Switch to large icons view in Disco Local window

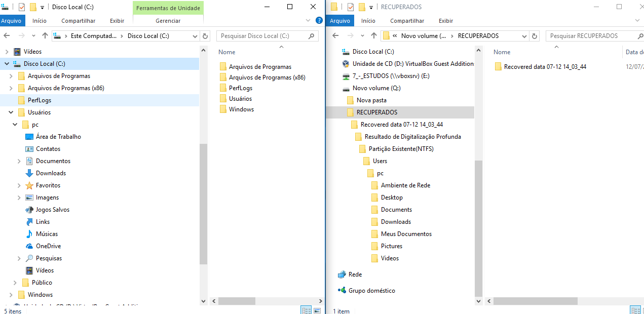tap(317, 310)
